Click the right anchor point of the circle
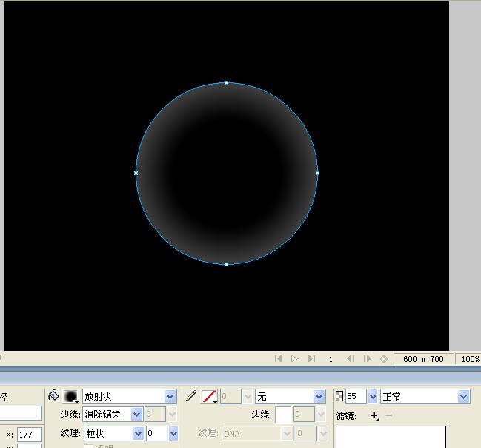The height and width of the screenshot is (448, 481). tap(317, 173)
